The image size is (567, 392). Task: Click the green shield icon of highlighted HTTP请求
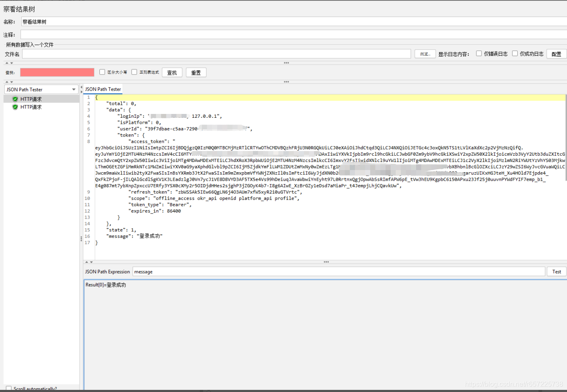(15, 99)
